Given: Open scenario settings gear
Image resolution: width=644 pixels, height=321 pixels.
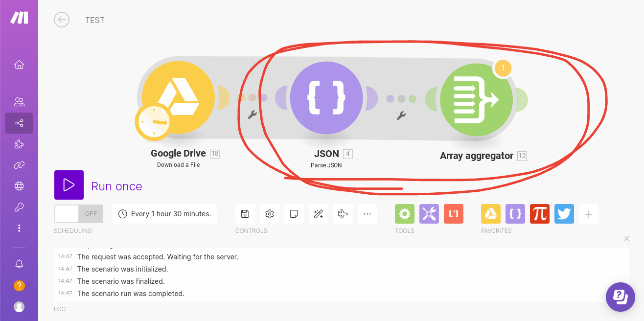Looking at the screenshot, I should click(x=270, y=214).
